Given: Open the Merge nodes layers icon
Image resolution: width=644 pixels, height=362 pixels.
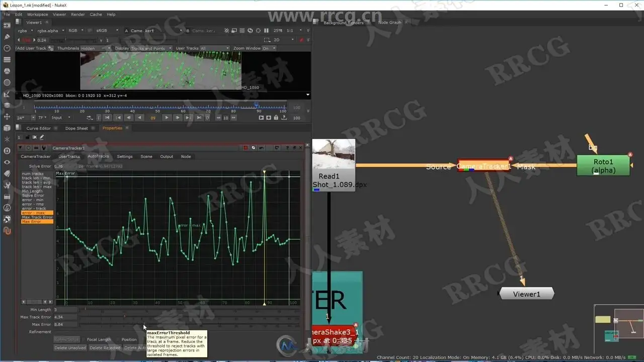Looking at the screenshot, I should (x=7, y=105).
